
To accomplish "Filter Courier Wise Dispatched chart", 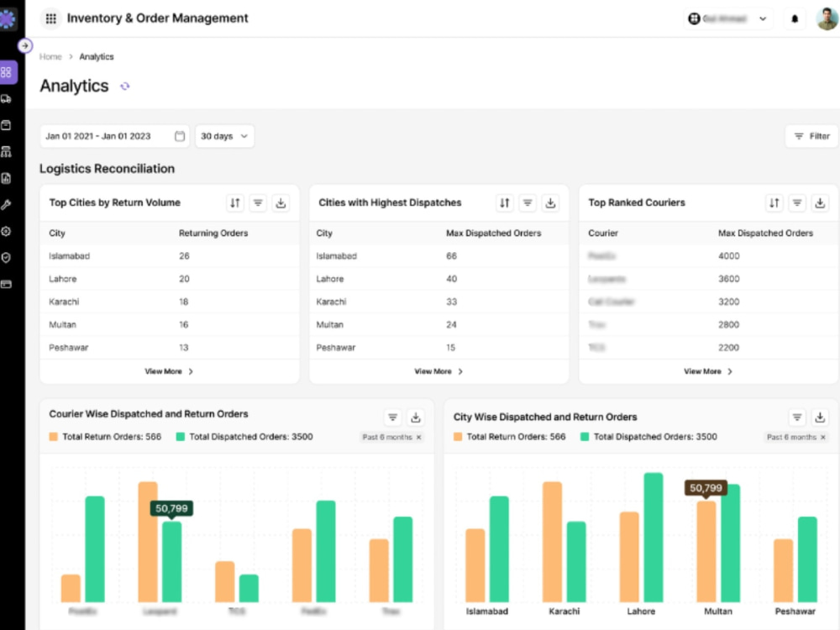I will [392, 417].
